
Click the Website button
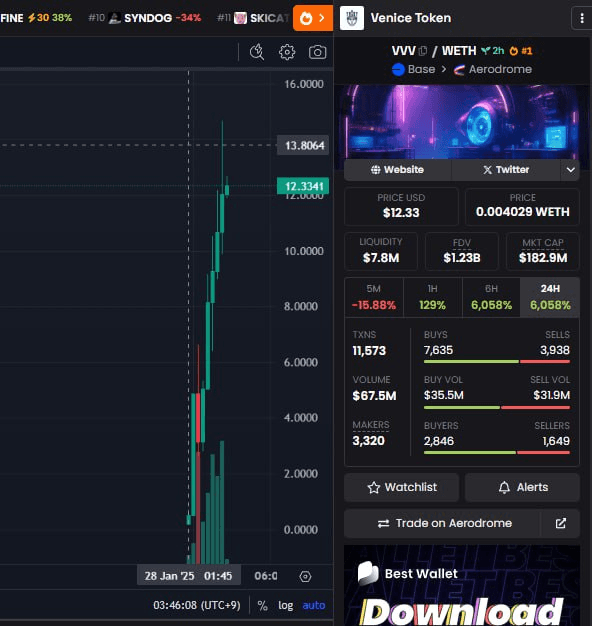[398, 170]
